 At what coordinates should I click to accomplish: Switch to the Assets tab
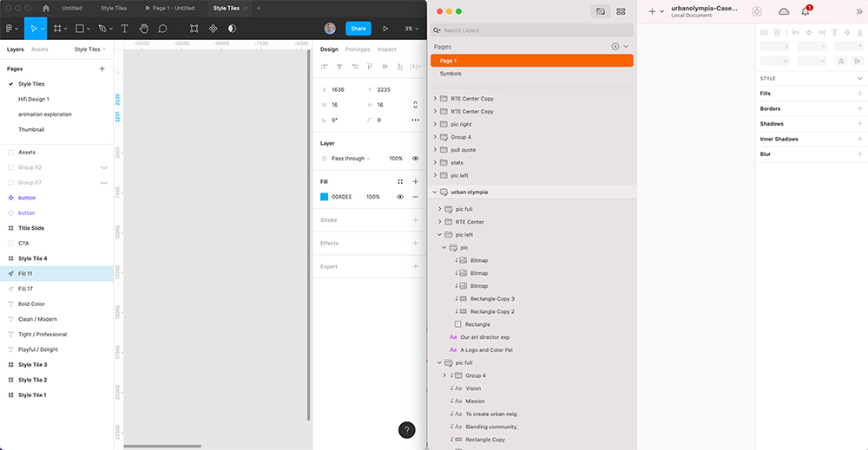pyautogui.click(x=40, y=49)
